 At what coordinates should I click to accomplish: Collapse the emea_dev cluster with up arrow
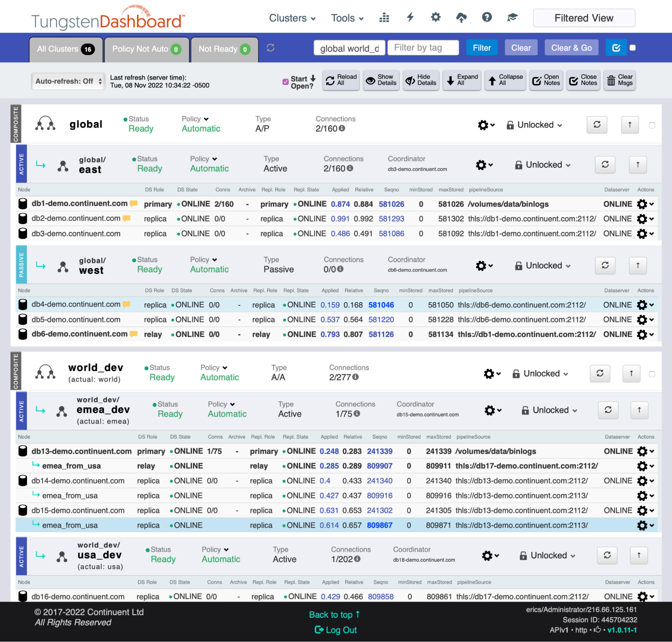click(639, 410)
